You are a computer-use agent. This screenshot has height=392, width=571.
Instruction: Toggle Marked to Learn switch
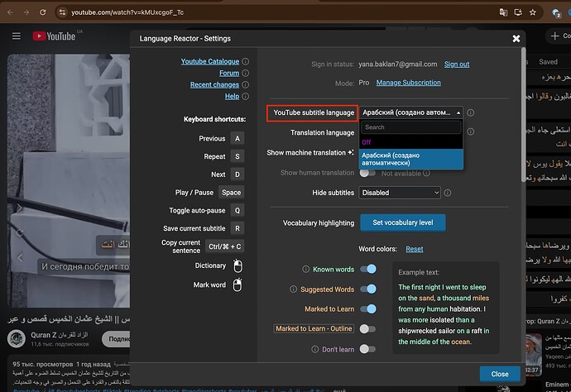(x=368, y=309)
